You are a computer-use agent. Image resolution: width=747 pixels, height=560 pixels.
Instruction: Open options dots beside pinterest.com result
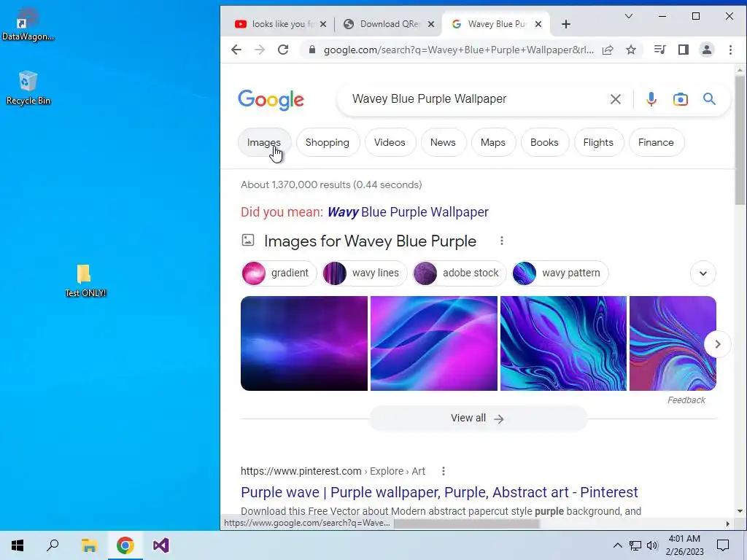[444, 471]
